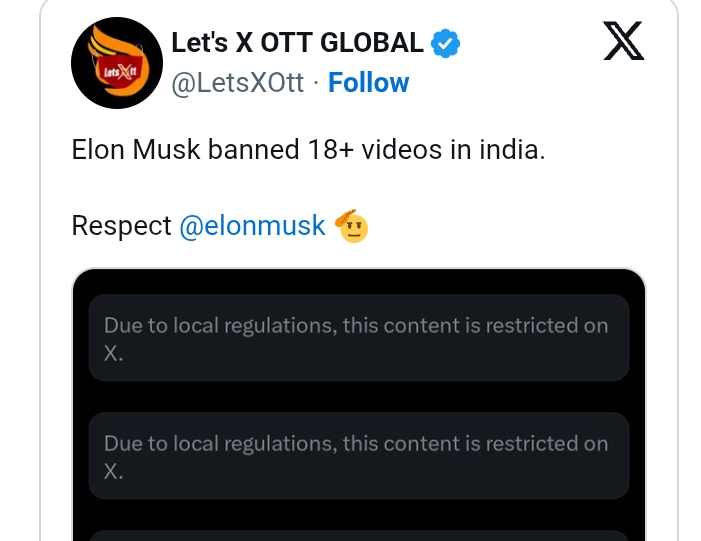Follow the LetsXOtt account
The width and height of the screenshot is (701, 541).
(x=368, y=83)
